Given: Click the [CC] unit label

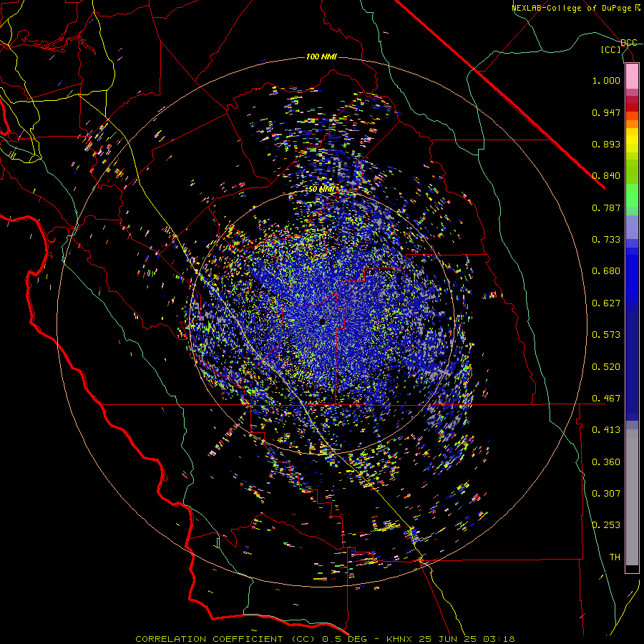Looking at the screenshot, I should tap(611, 49).
